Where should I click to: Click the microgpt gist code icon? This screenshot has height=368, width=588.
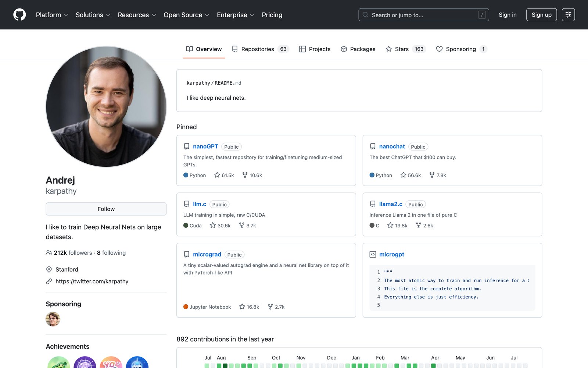[373, 254]
